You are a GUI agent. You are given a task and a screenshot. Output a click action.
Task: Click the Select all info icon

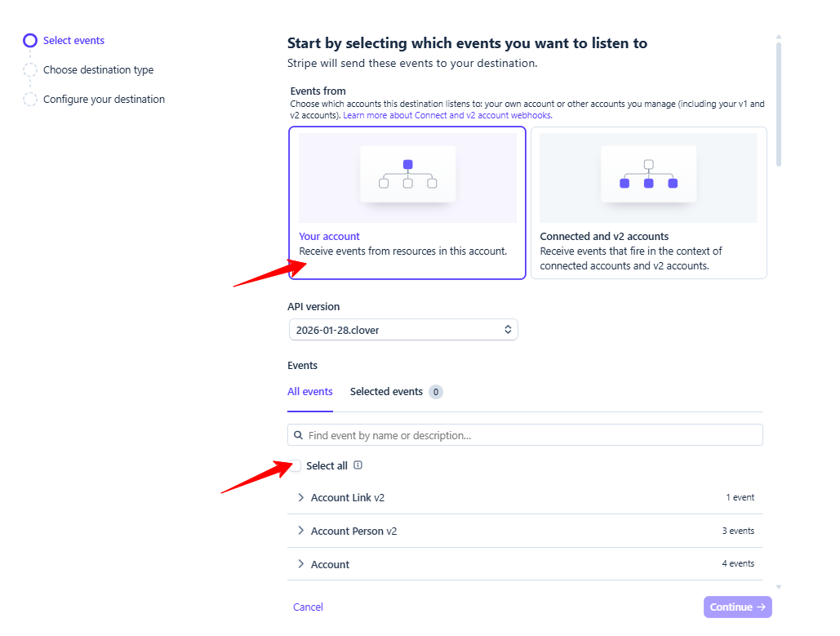[358, 465]
